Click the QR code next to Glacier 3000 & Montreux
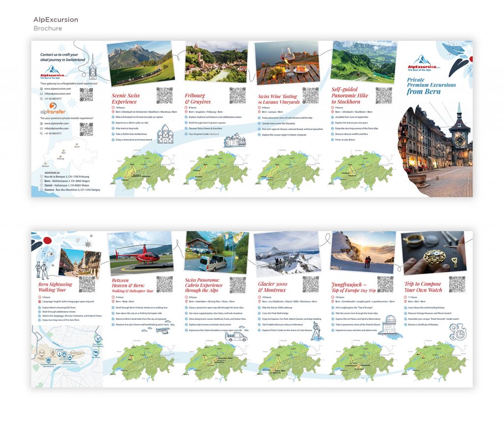 [311, 284]
